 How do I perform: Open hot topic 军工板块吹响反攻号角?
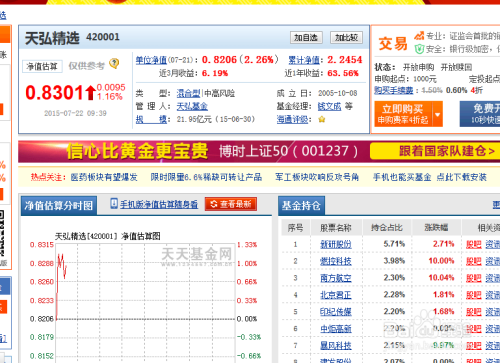tap(317, 177)
